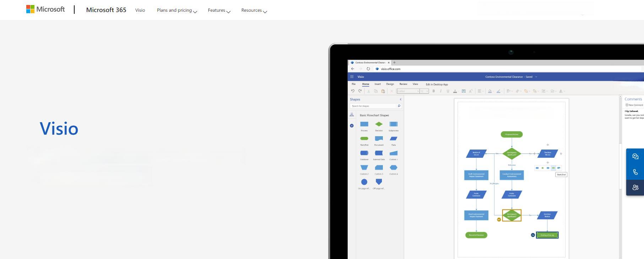The width and height of the screenshot is (644, 259).
Task: Select the On-page reference circle shape
Action: click(364, 182)
